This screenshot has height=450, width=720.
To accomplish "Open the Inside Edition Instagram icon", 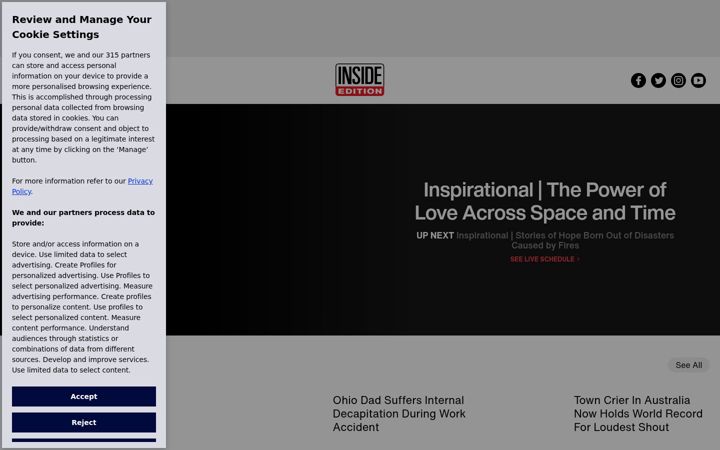I will (678, 80).
